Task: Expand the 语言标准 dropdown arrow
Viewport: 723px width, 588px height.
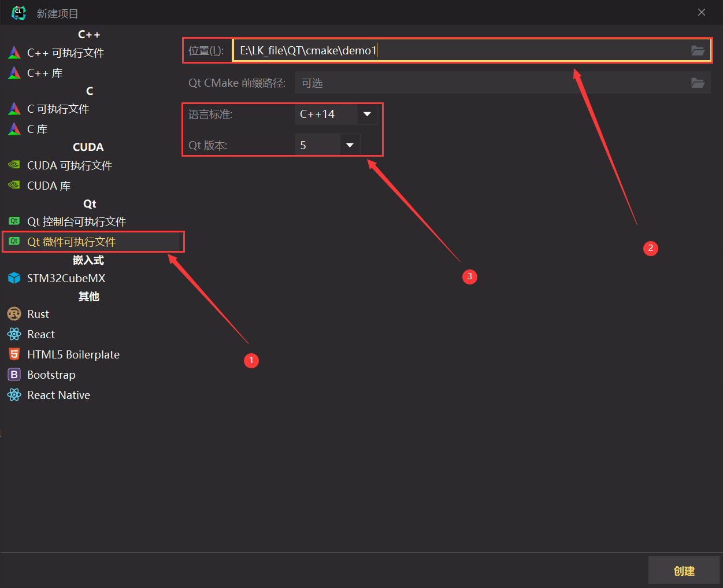Action: 367,114
